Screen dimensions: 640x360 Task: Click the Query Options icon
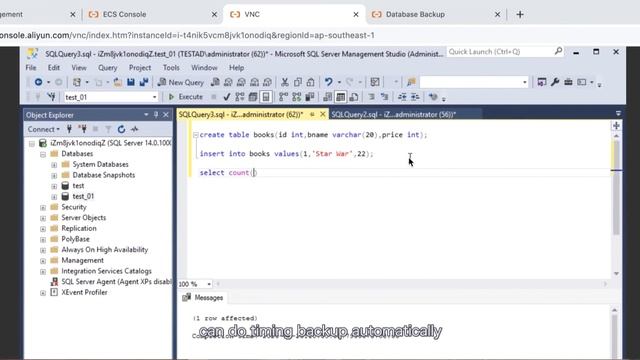pyautogui.click(x=253, y=97)
